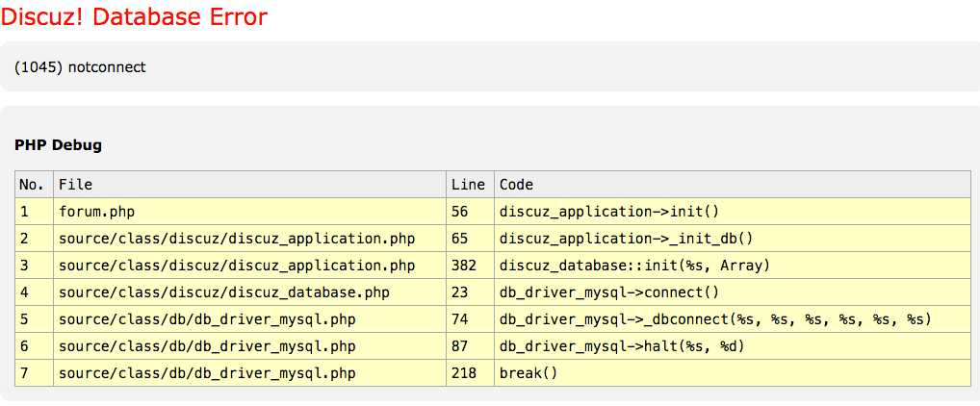Click the 'File' column header
980x406 pixels.
tap(249, 185)
